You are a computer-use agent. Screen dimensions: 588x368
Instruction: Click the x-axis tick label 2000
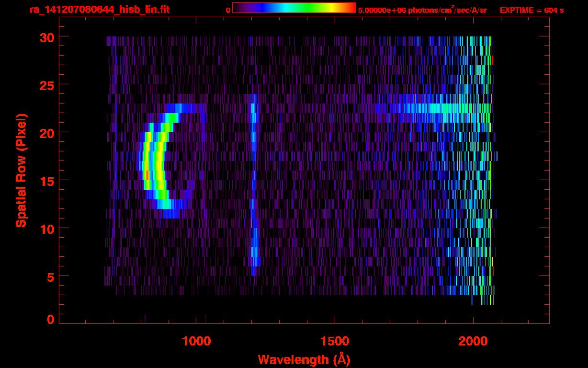pyautogui.click(x=474, y=341)
